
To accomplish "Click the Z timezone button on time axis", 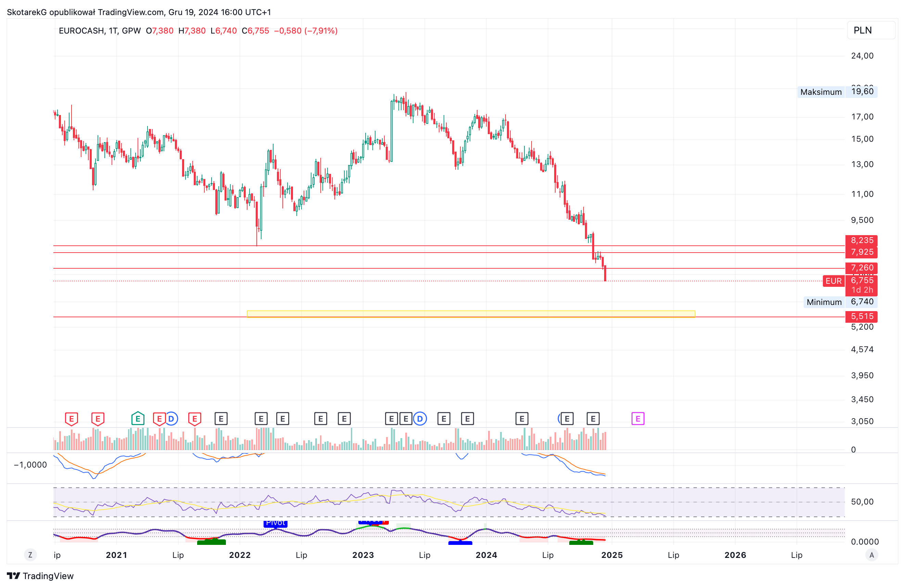I will coord(30,555).
